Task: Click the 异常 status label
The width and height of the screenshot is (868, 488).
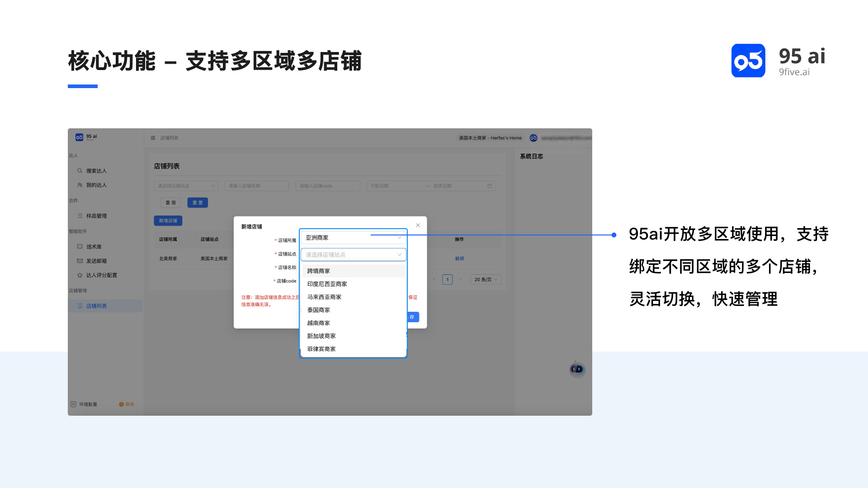Action: point(130,404)
